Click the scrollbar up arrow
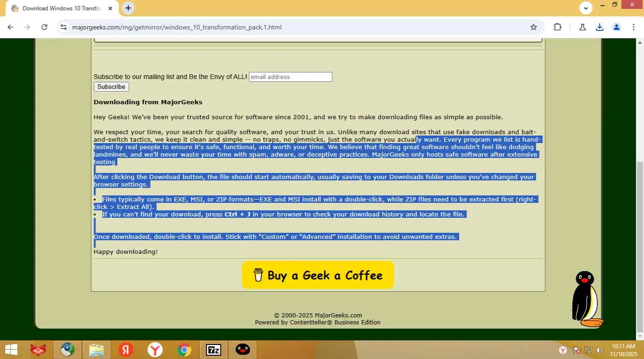Image resolution: width=644 pixels, height=359 pixels. (640, 43)
